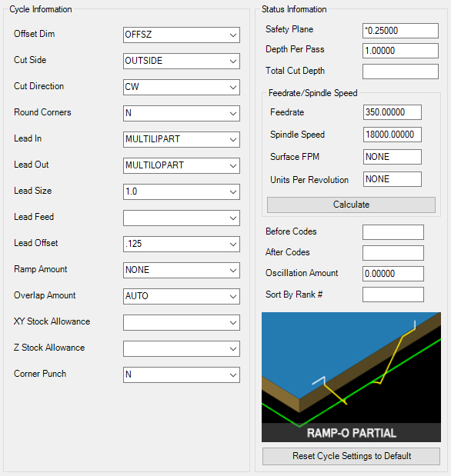Click the Sort By Rank # field
Viewport: 451px width, 476px height.
pos(393,295)
